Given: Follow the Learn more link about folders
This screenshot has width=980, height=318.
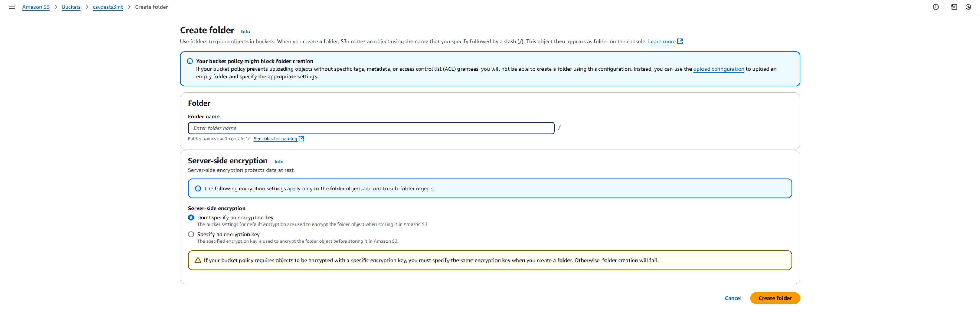Looking at the screenshot, I should coord(662,41).
